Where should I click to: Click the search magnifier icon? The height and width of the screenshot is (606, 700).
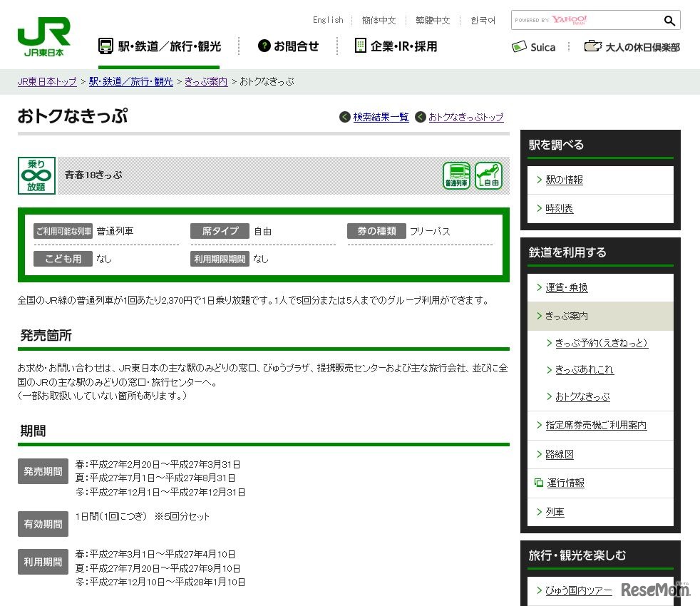point(669,21)
